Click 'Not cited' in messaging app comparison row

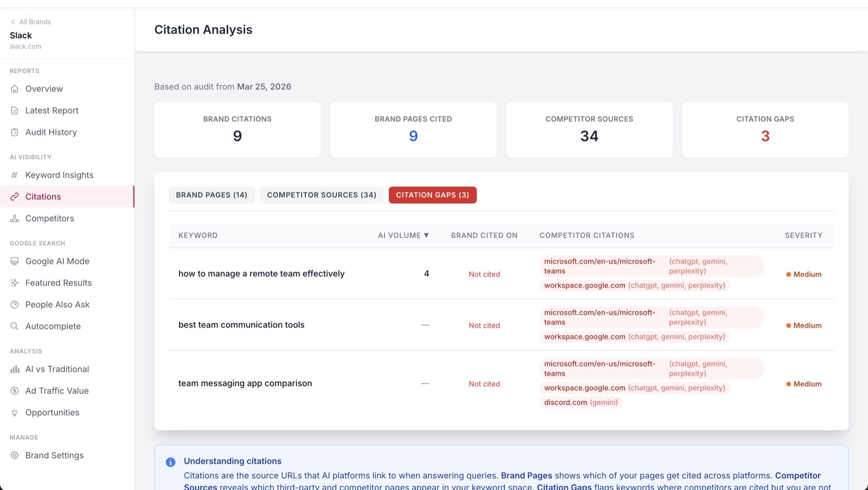(484, 384)
